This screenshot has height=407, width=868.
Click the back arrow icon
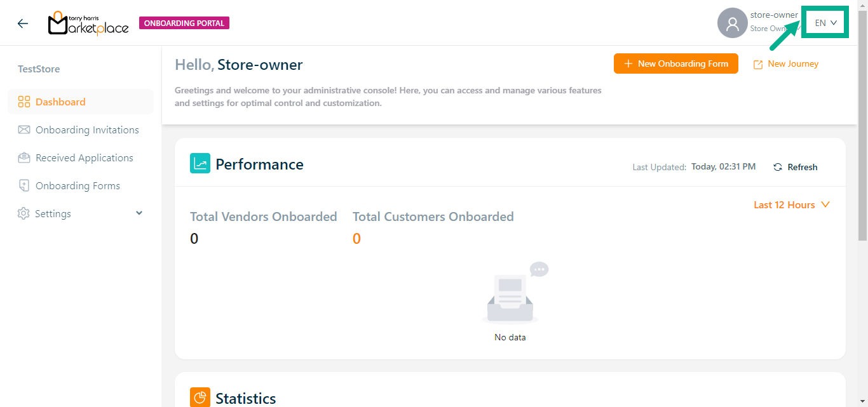pos(23,23)
